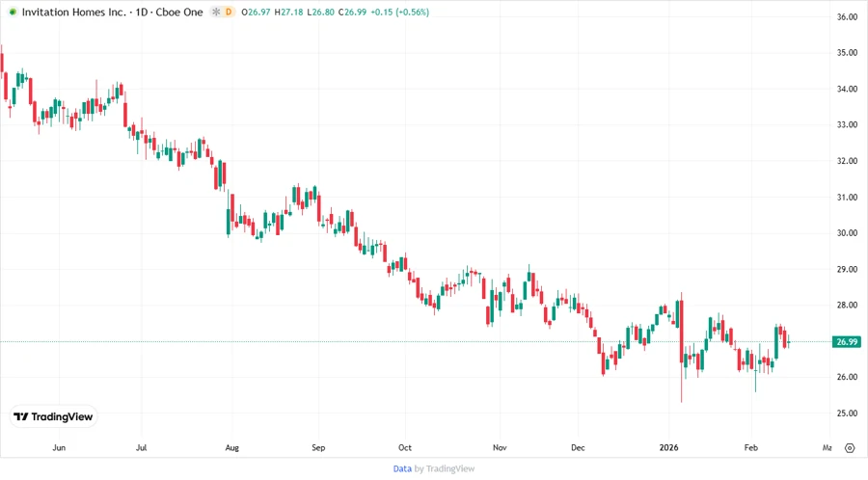
Task: Click the green 26.99 current price label
Action: click(847, 342)
